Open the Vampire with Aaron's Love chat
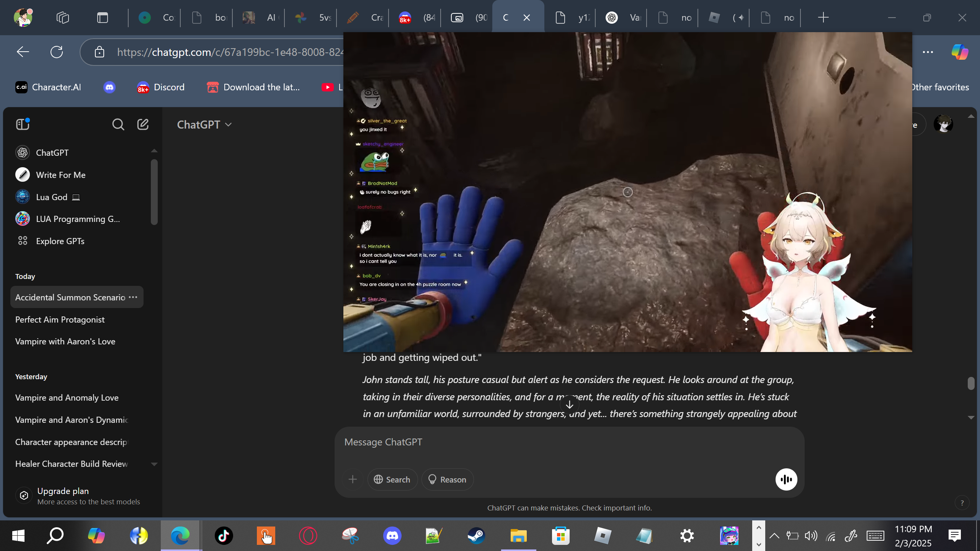The image size is (980, 551). tap(77, 341)
